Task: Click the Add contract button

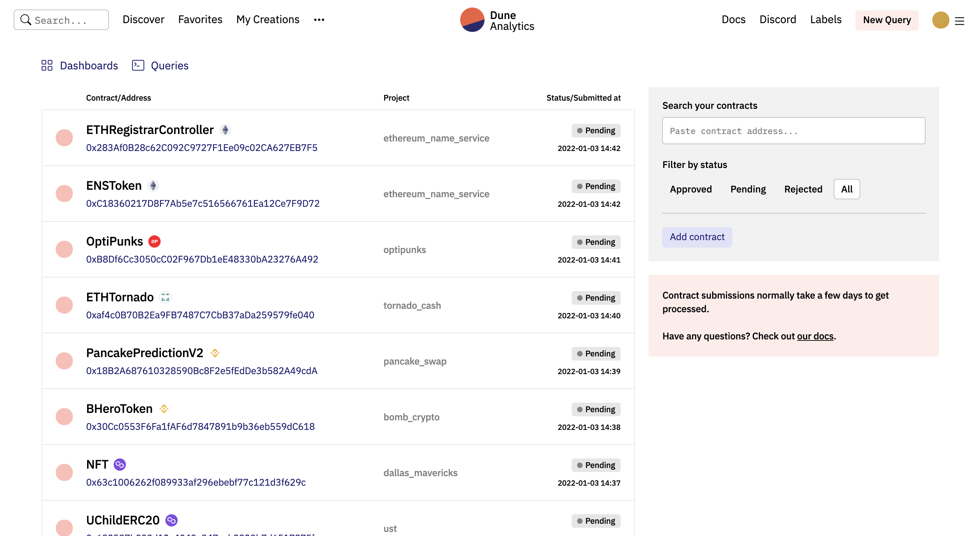Action: click(697, 237)
